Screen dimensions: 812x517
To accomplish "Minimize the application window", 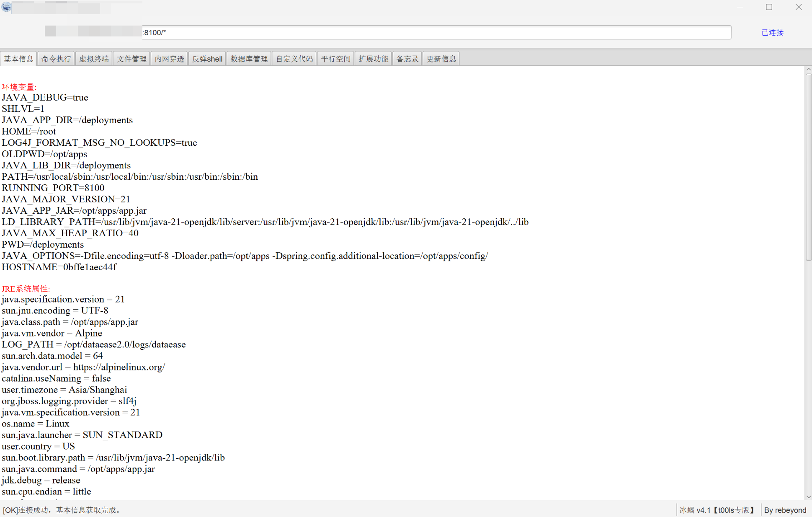I will [740, 7].
